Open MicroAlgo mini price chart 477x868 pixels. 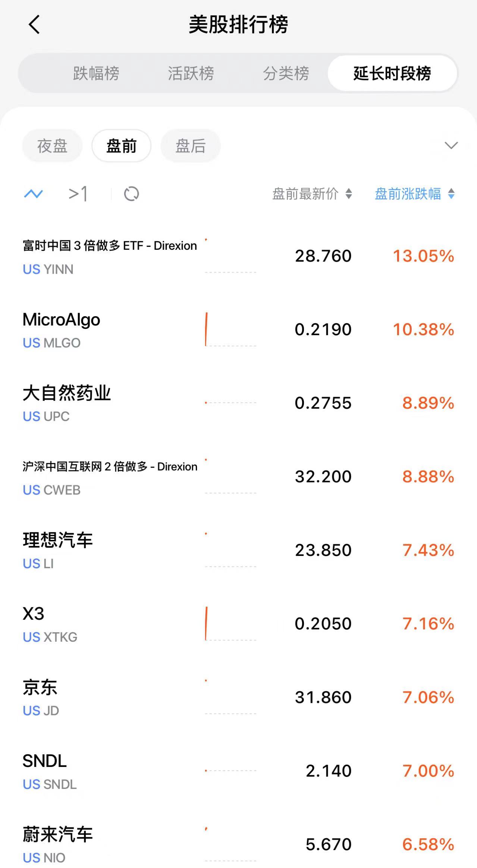[230, 330]
